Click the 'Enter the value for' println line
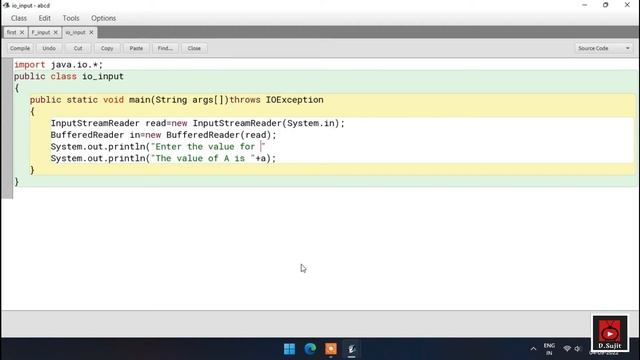 pyautogui.click(x=158, y=147)
